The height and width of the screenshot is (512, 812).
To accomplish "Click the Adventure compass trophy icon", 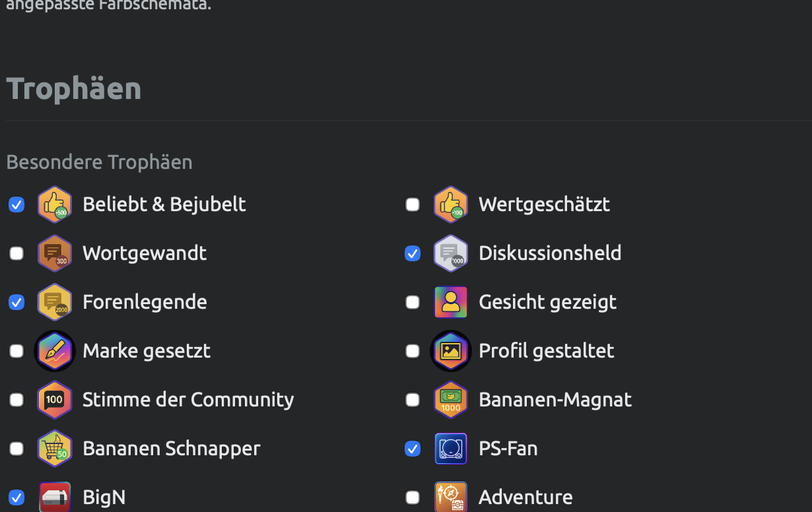I will 451,497.
